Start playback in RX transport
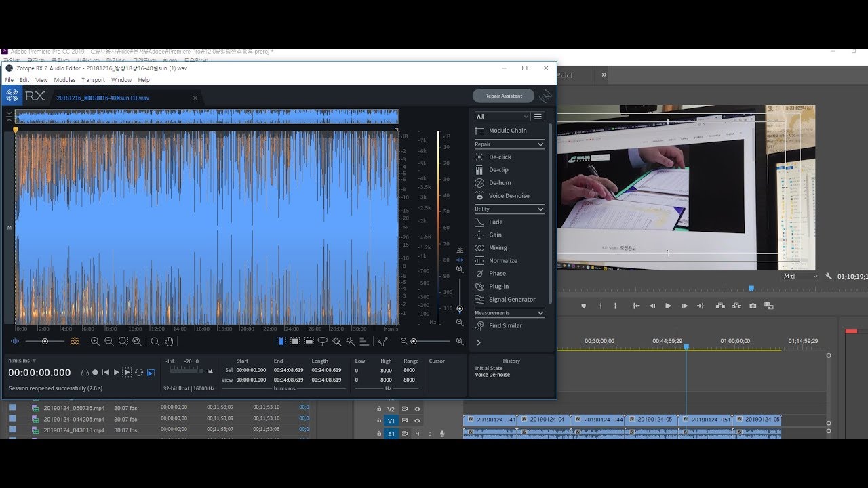 pos(116,372)
